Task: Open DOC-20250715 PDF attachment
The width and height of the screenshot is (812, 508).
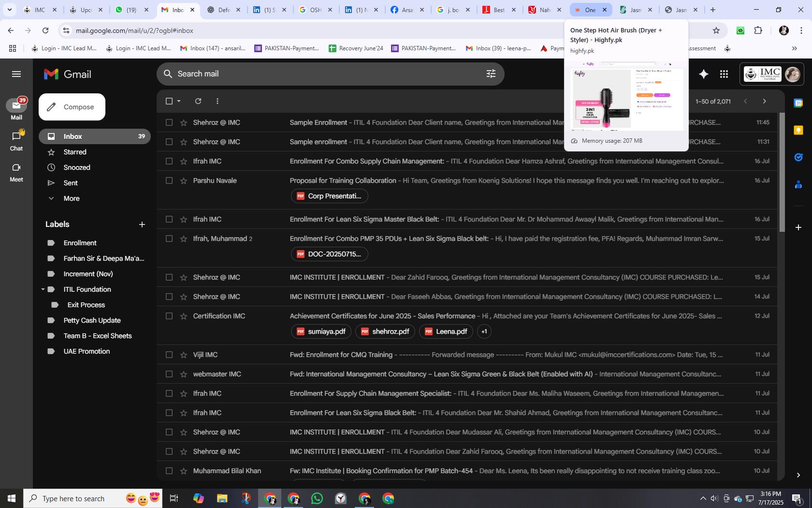Action: 329,254
